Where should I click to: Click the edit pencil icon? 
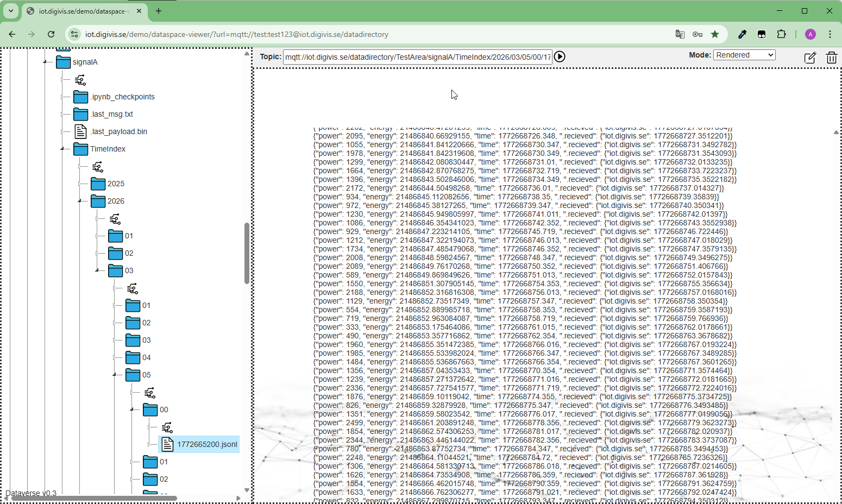tap(809, 58)
